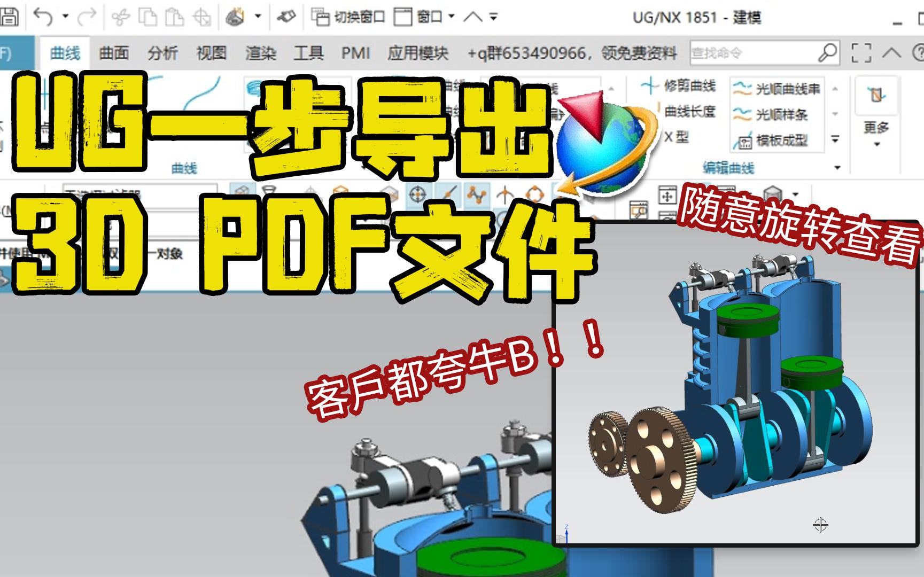Click the Cut scissors icon
The height and width of the screenshot is (577, 924).
click(x=120, y=17)
